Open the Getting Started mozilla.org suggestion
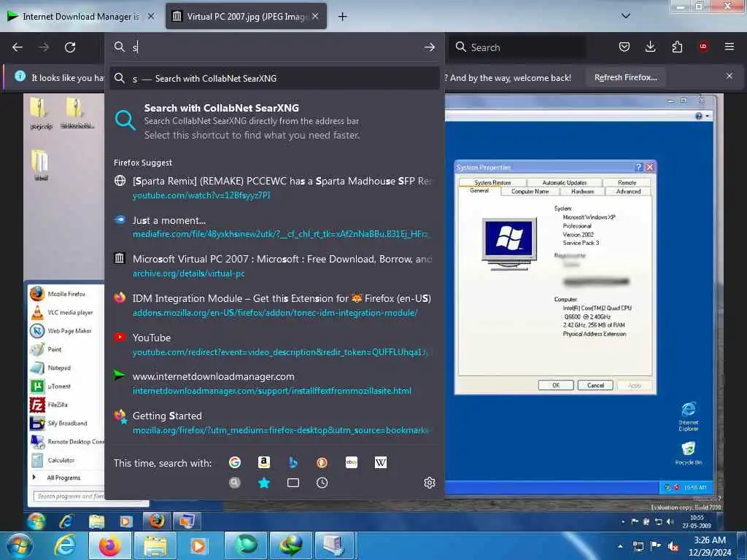The height and width of the screenshot is (560, 747). [274, 422]
